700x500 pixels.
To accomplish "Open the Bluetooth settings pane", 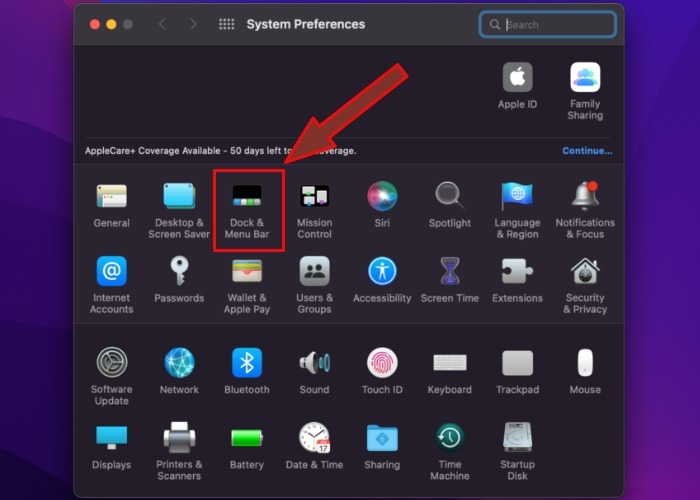I will pos(247,363).
